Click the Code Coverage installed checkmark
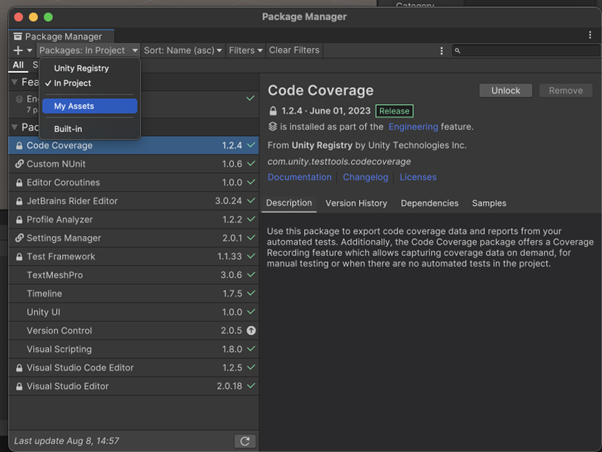 (x=251, y=145)
